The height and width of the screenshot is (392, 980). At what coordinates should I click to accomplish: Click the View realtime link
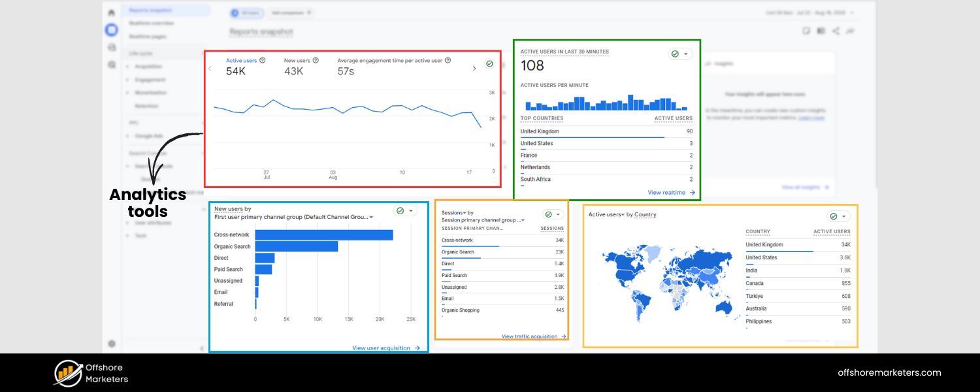[x=670, y=192]
